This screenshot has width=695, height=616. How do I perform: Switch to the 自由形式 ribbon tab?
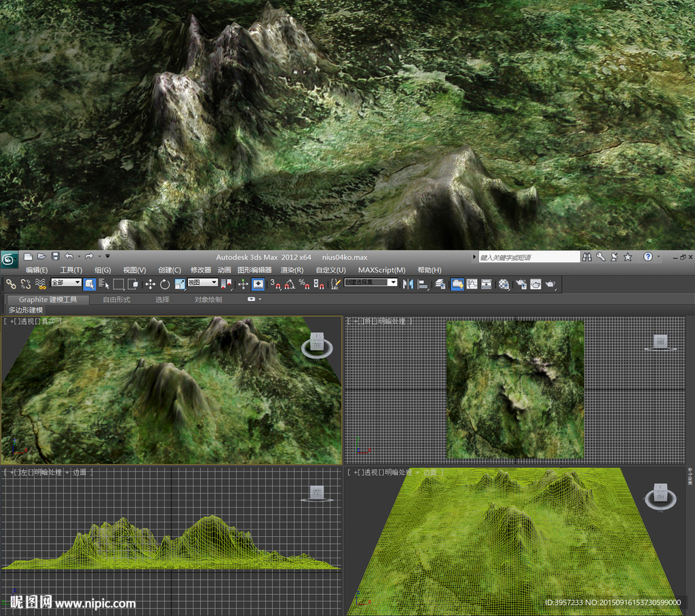[116, 299]
